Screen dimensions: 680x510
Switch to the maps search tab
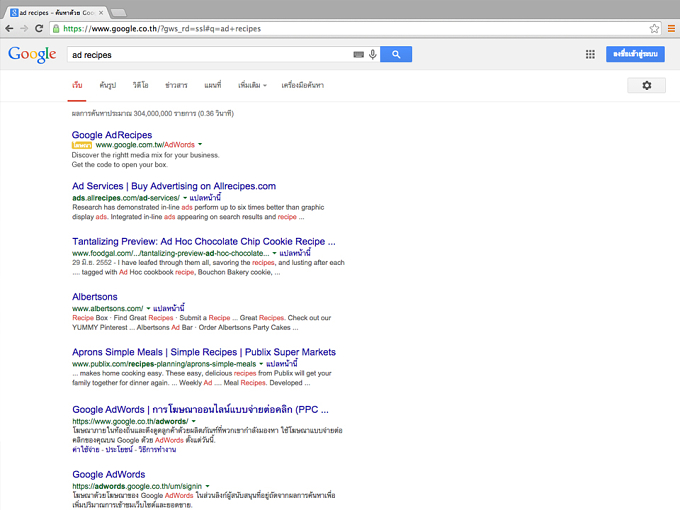click(x=212, y=85)
